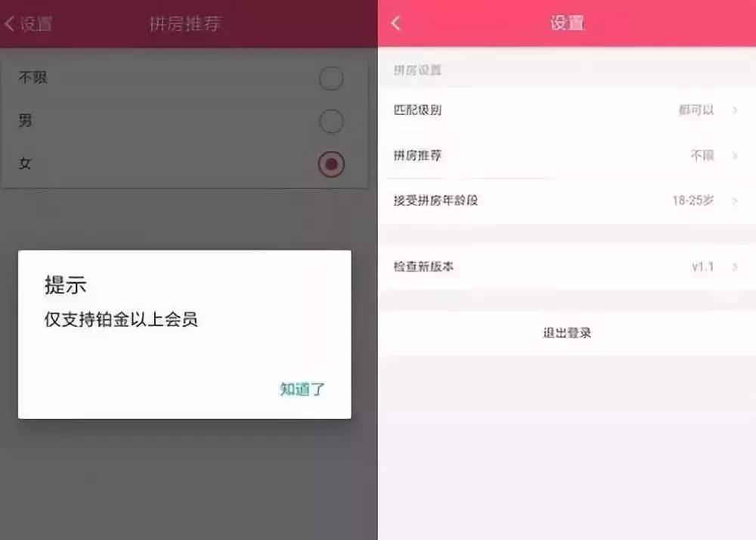756x540 pixels.
Task: Open the 匹配级别 settings row
Action: [x=567, y=110]
